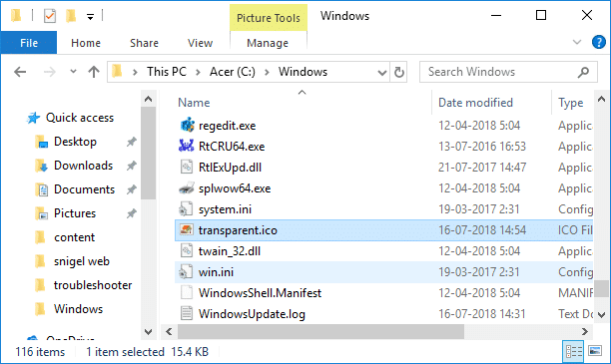Open the address bar history dropdown
This screenshot has width=611, height=364.
[382, 73]
